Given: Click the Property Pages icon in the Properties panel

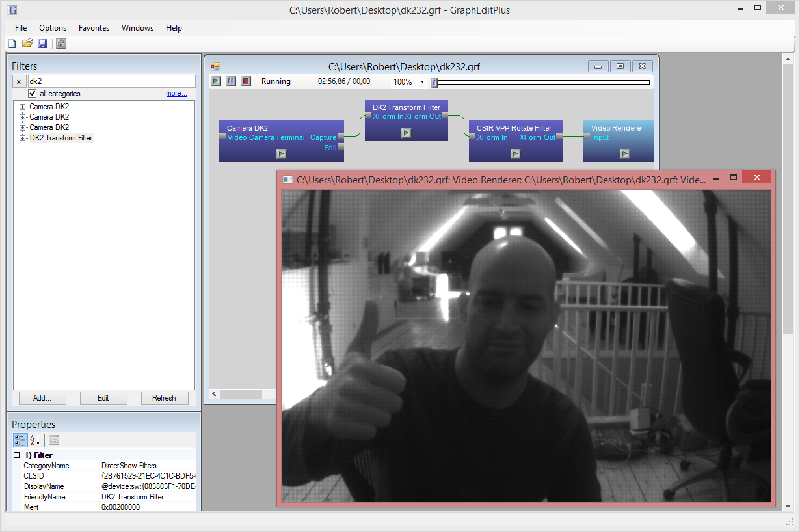Looking at the screenshot, I should [x=54, y=440].
